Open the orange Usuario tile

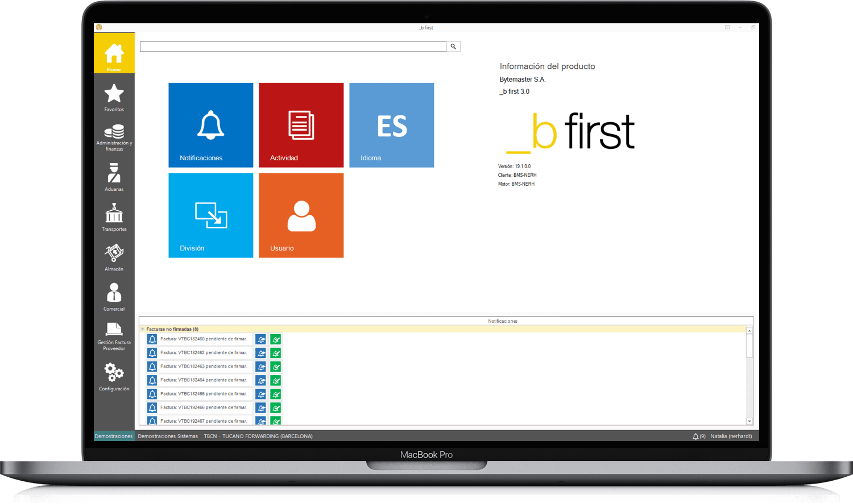pos(301,215)
